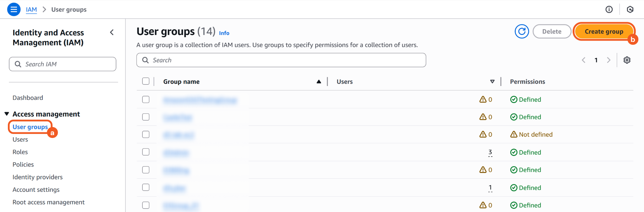Collapse the IAM side navigation panel

[112, 32]
